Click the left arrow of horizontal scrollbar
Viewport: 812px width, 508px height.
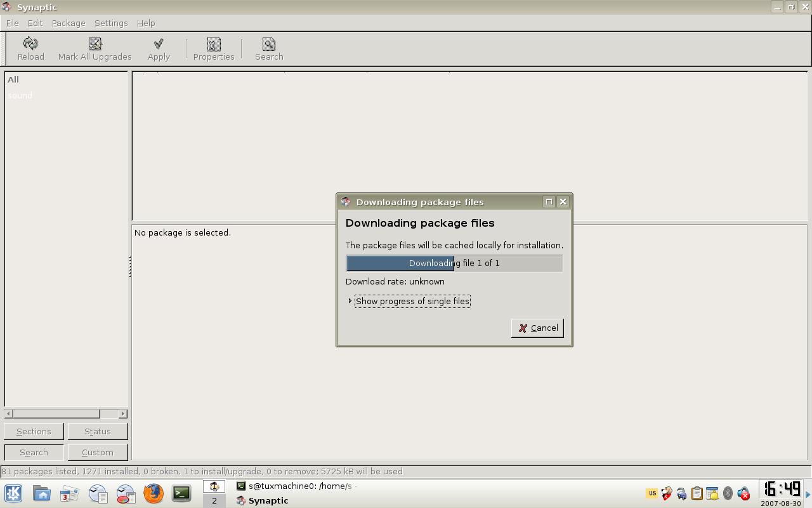[8, 413]
